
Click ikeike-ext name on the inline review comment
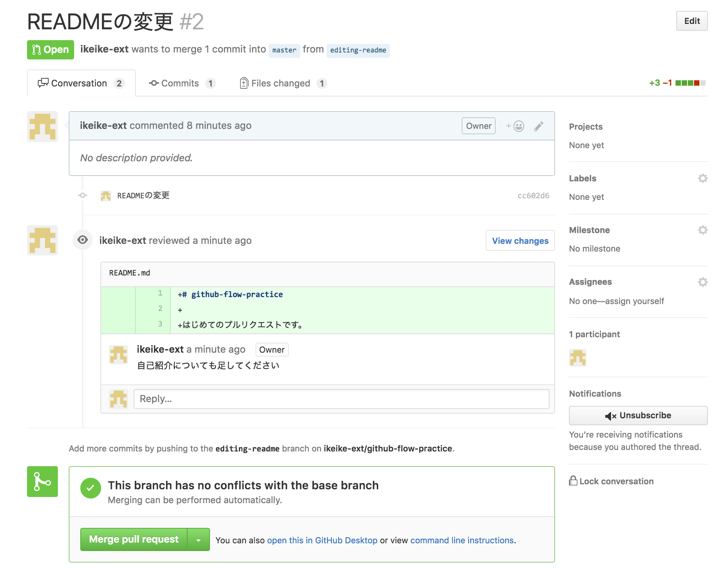pos(160,349)
